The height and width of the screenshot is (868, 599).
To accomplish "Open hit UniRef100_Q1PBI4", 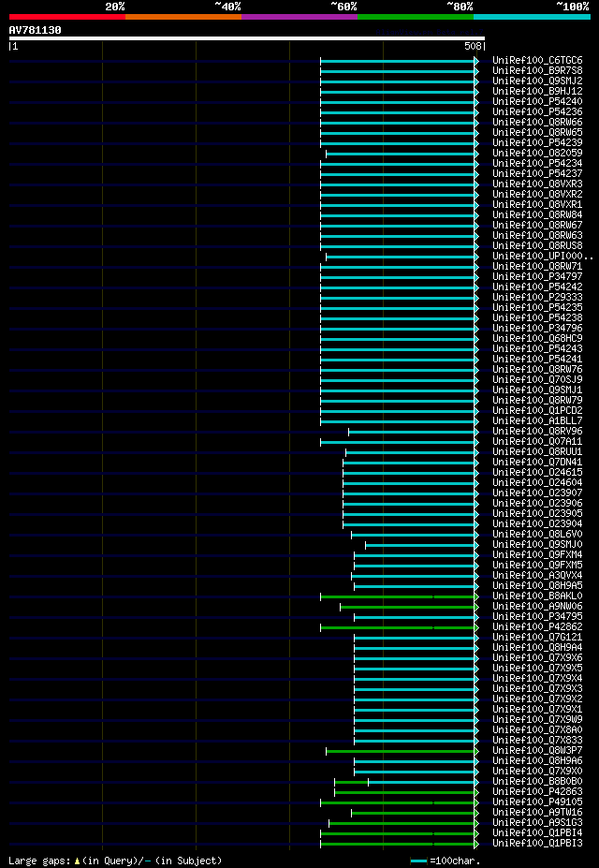I will [537, 833].
